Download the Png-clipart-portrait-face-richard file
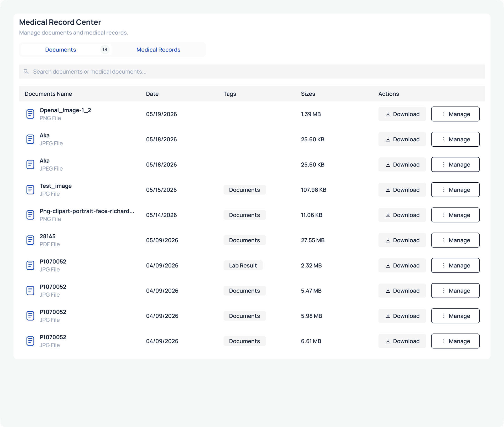This screenshot has width=504, height=427. 402,215
